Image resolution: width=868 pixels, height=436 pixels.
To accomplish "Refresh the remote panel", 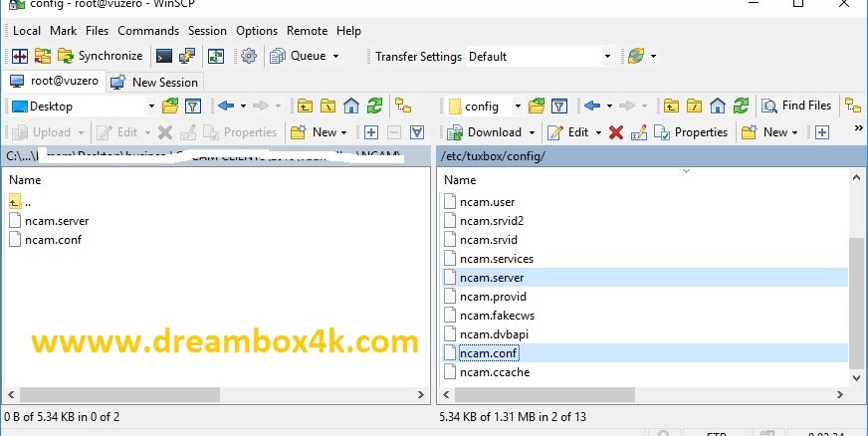I will pos(742,106).
